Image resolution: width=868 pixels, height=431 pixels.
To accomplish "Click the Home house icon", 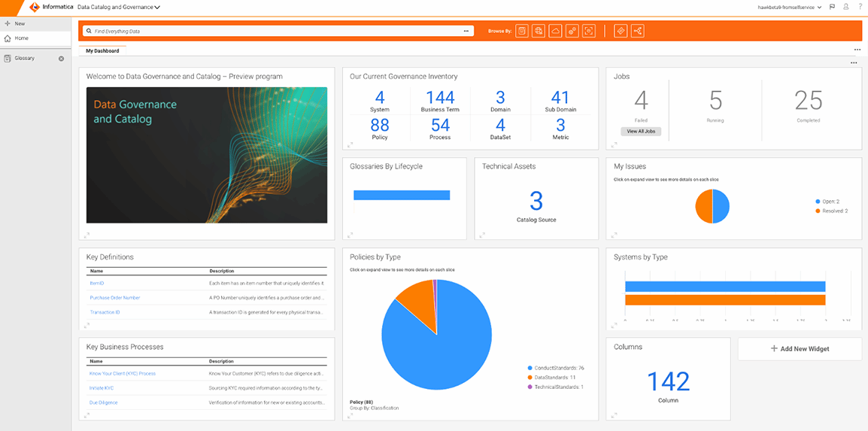I will coord(8,38).
